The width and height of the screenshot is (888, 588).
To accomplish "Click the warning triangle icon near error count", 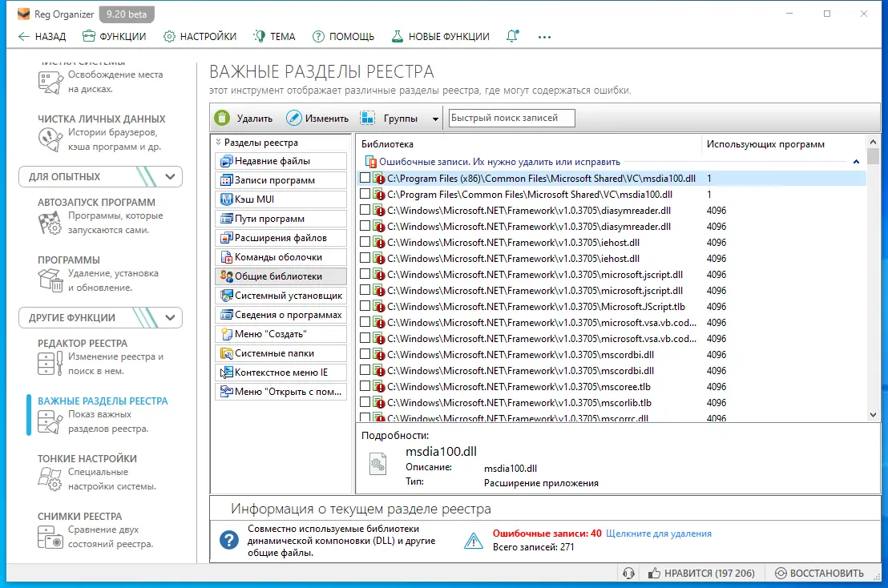I will click(x=474, y=541).
